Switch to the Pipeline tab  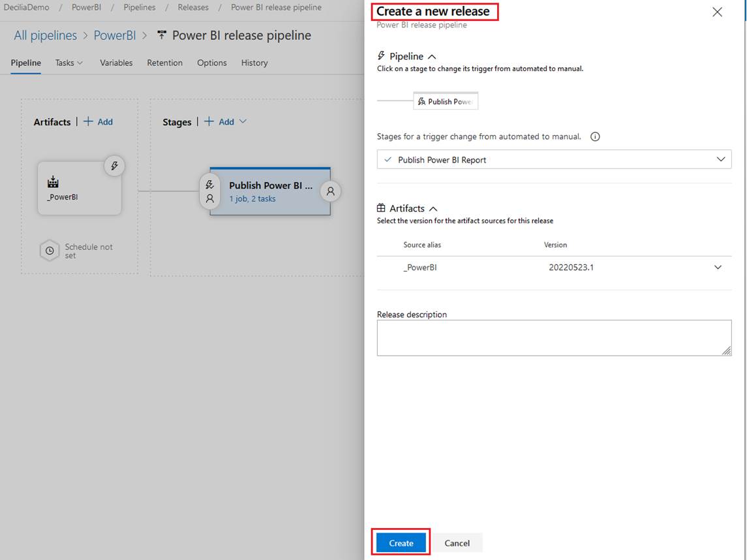(x=25, y=63)
